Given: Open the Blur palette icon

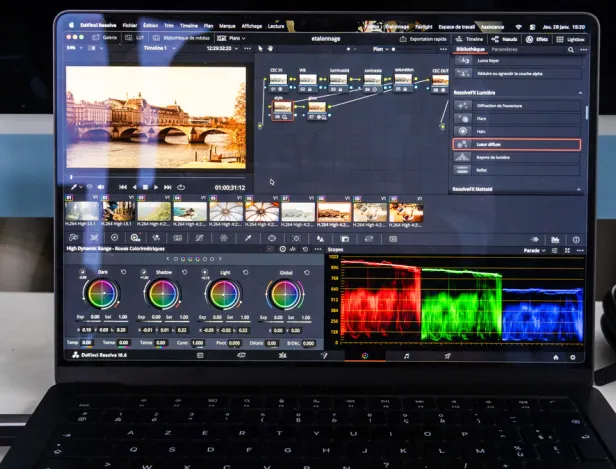Looking at the screenshot, I should point(320,239).
